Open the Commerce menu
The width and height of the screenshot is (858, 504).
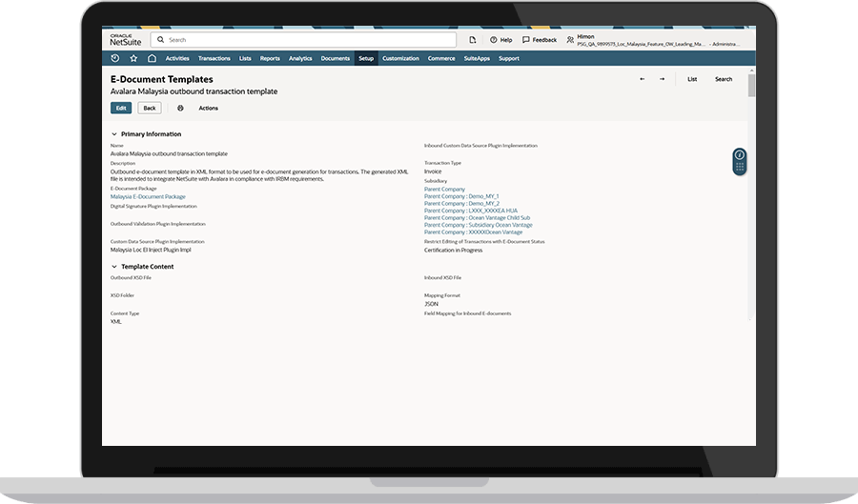click(441, 58)
